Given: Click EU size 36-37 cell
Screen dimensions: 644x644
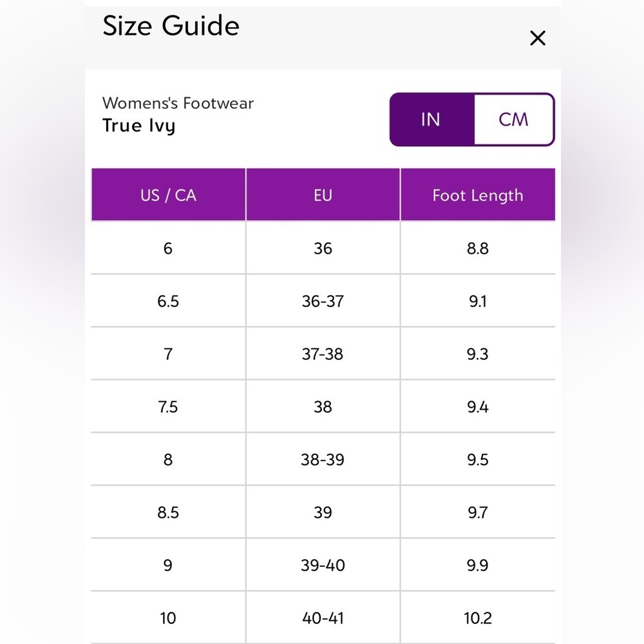Looking at the screenshot, I should tap(323, 301).
